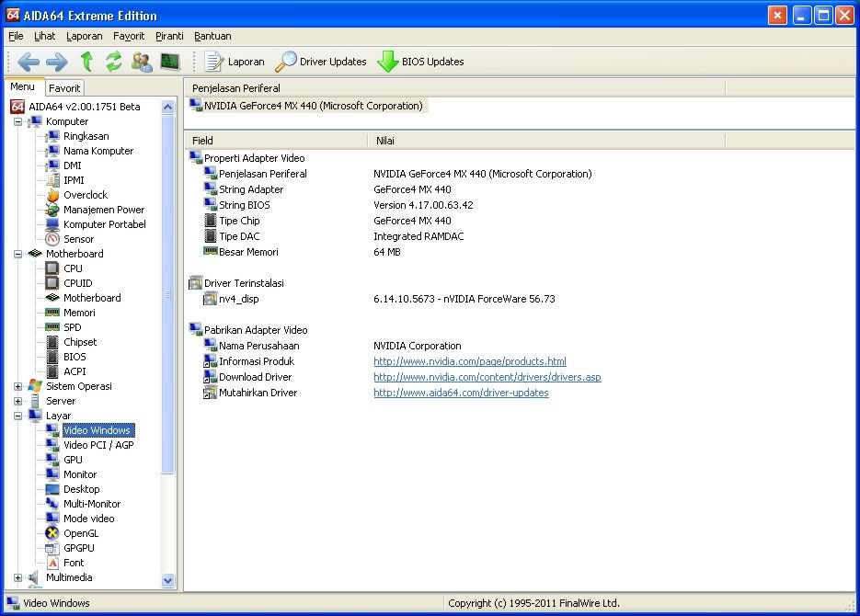This screenshot has width=860, height=616.
Task: Expand the Server tree node
Action: click(x=18, y=401)
